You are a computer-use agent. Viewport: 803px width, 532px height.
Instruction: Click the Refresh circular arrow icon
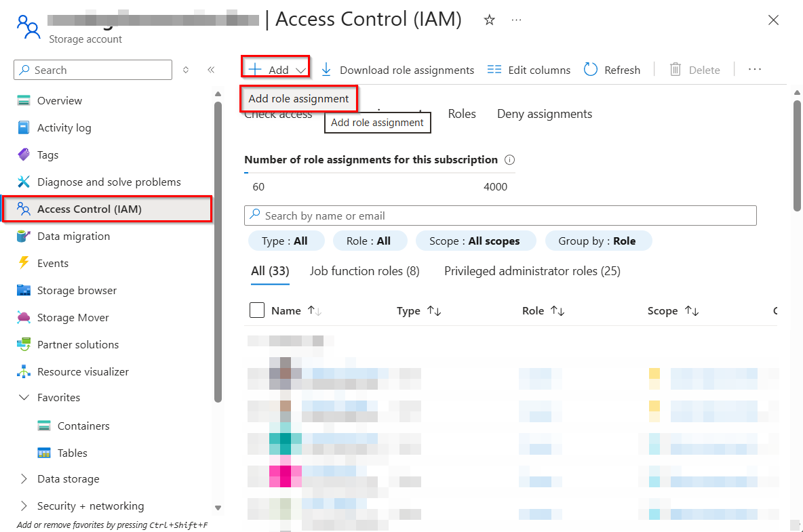coord(591,70)
